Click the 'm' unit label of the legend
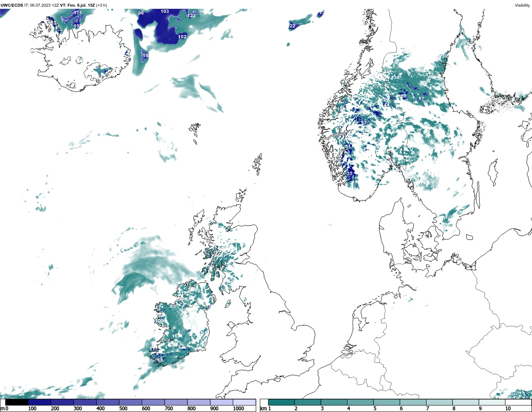This screenshot has width=532, height=412. [2, 409]
